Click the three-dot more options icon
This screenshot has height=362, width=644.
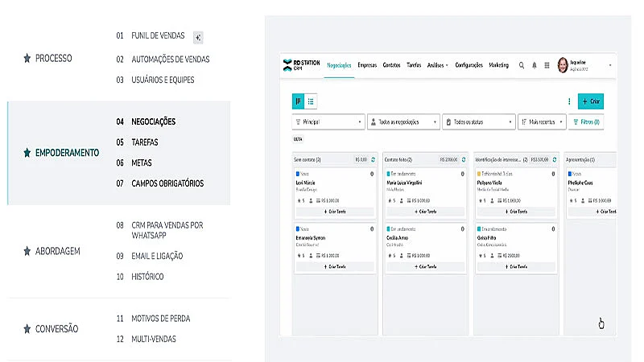click(x=569, y=101)
